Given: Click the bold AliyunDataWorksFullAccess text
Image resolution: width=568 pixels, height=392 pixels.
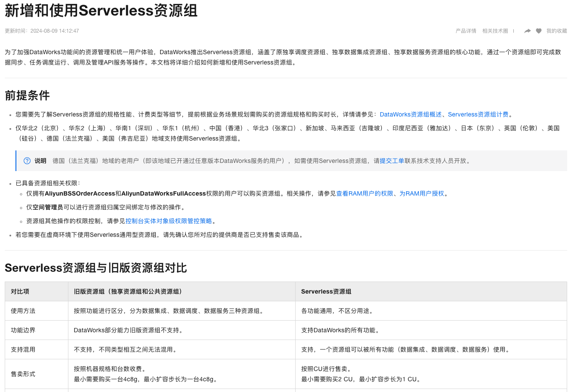Looking at the screenshot, I should (164, 193).
